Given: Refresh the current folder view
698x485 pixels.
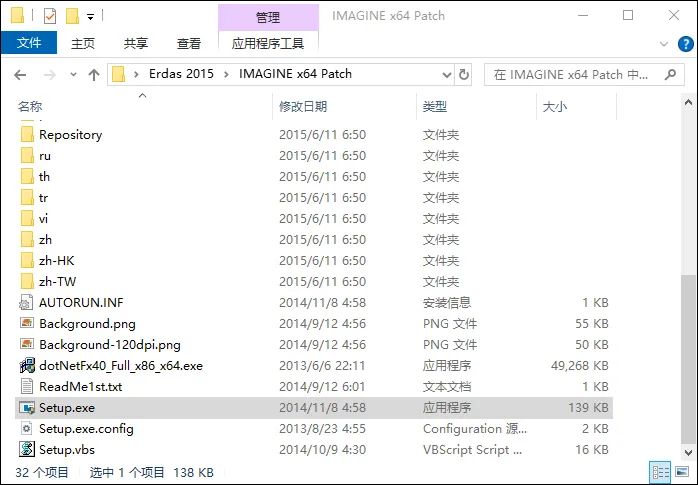Looking at the screenshot, I should [x=463, y=74].
